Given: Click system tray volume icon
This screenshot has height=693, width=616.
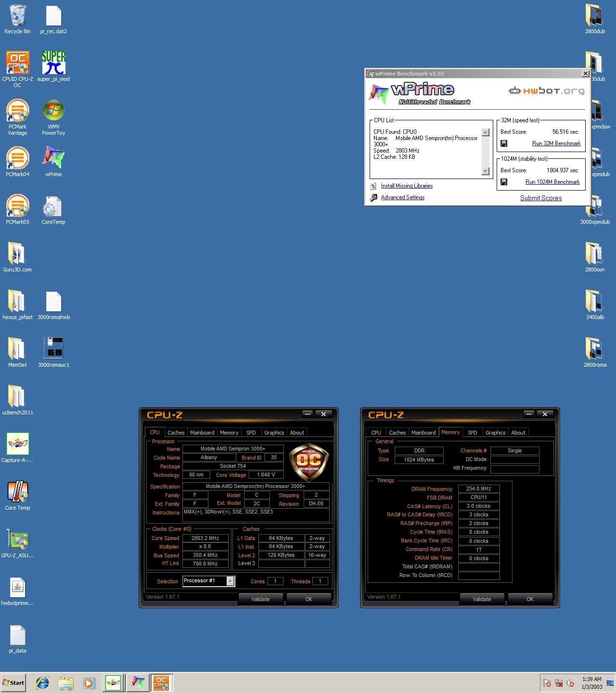Looking at the screenshot, I should pos(570,683).
